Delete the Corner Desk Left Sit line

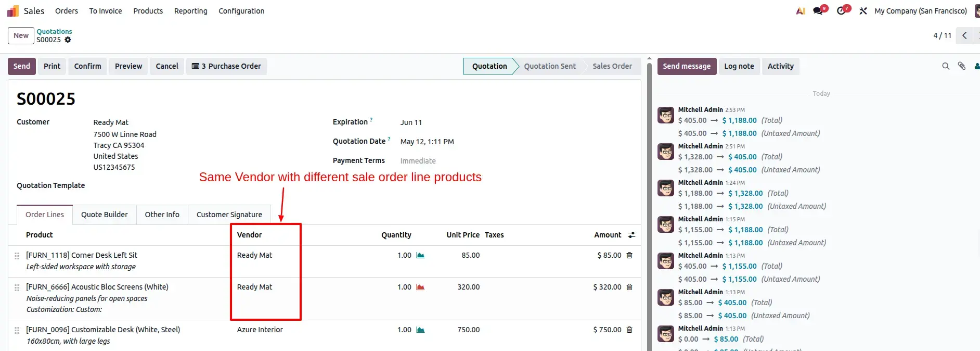(629, 255)
